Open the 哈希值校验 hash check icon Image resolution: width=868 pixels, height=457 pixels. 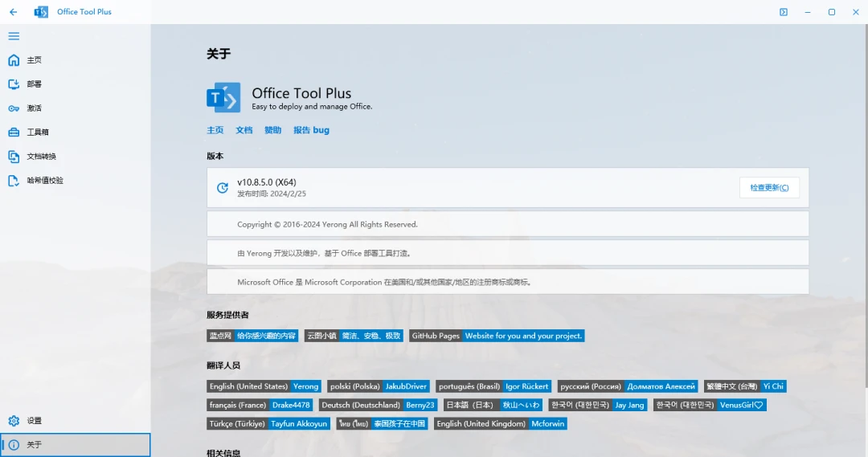tap(14, 181)
